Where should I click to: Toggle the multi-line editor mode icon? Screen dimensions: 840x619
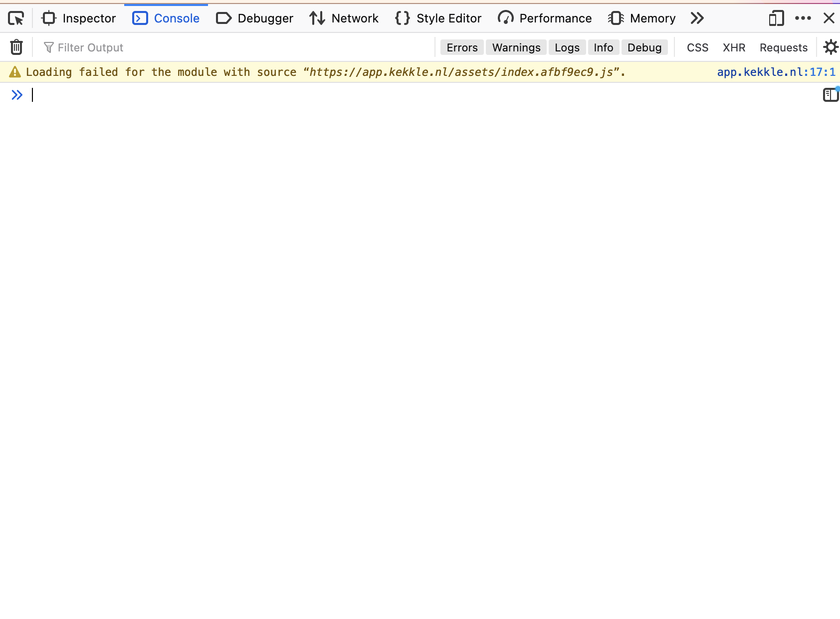pyautogui.click(x=831, y=94)
